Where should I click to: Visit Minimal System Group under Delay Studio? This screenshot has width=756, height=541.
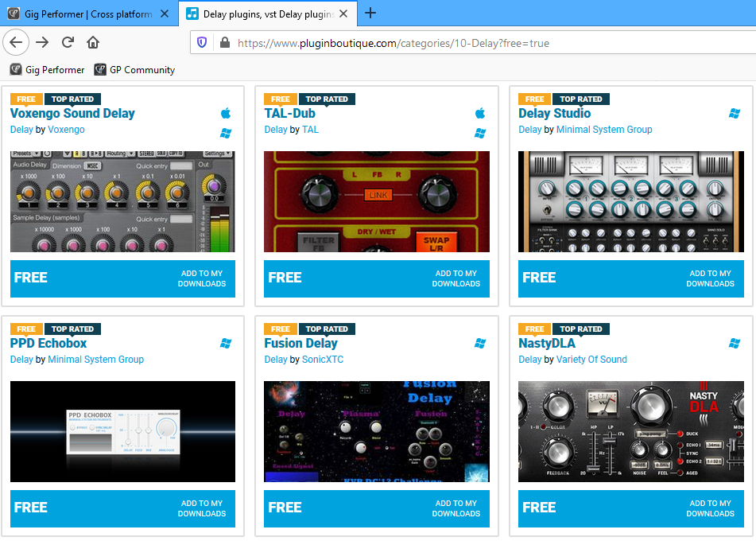pyautogui.click(x=604, y=130)
